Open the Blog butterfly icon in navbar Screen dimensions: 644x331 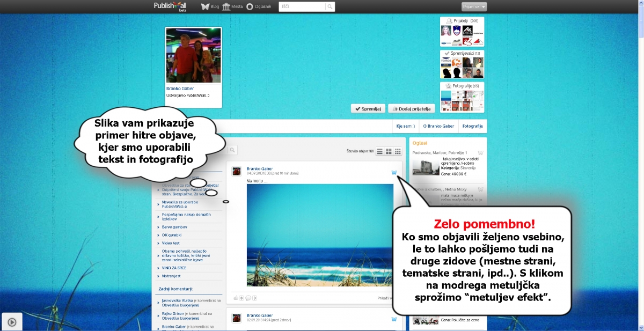tap(205, 7)
